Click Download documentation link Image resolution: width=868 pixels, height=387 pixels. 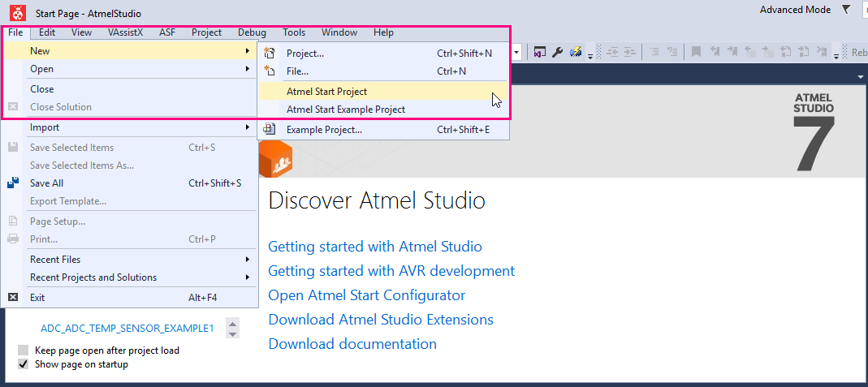352,344
